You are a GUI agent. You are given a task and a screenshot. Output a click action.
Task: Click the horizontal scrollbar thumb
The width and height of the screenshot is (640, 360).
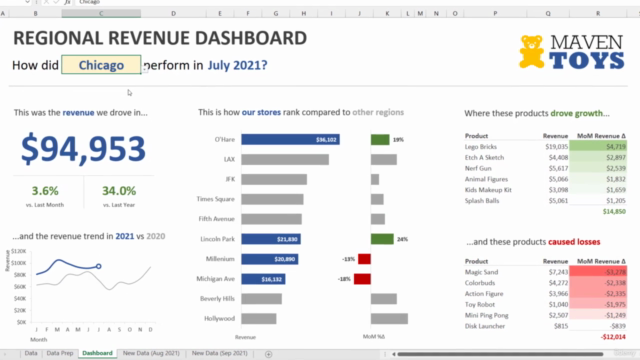point(500,354)
